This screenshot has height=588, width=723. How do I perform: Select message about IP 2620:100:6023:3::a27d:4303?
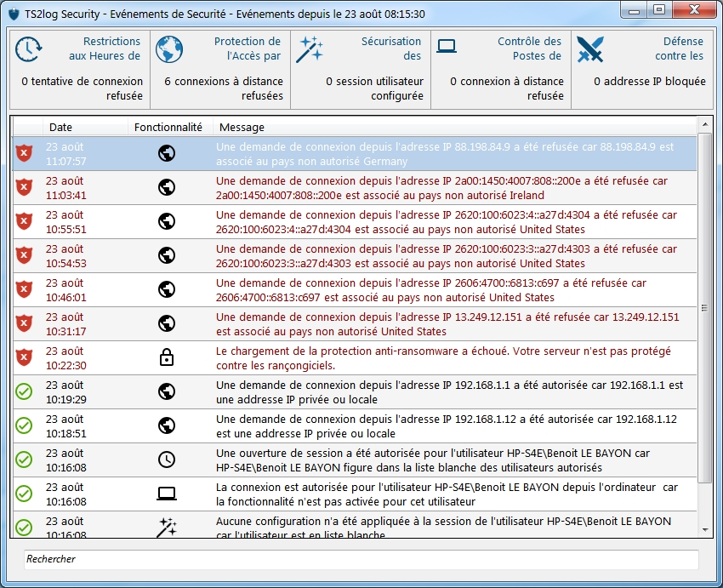click(x=446, y=256)
